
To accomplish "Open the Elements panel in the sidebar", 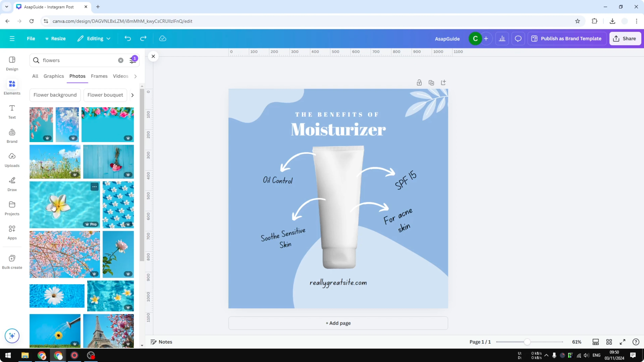I will 12,87.
